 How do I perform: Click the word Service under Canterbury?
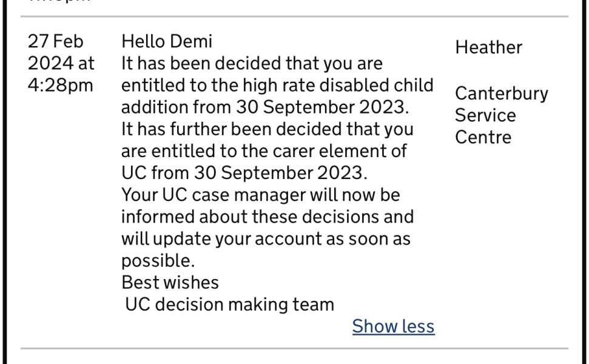pos(485,115)
